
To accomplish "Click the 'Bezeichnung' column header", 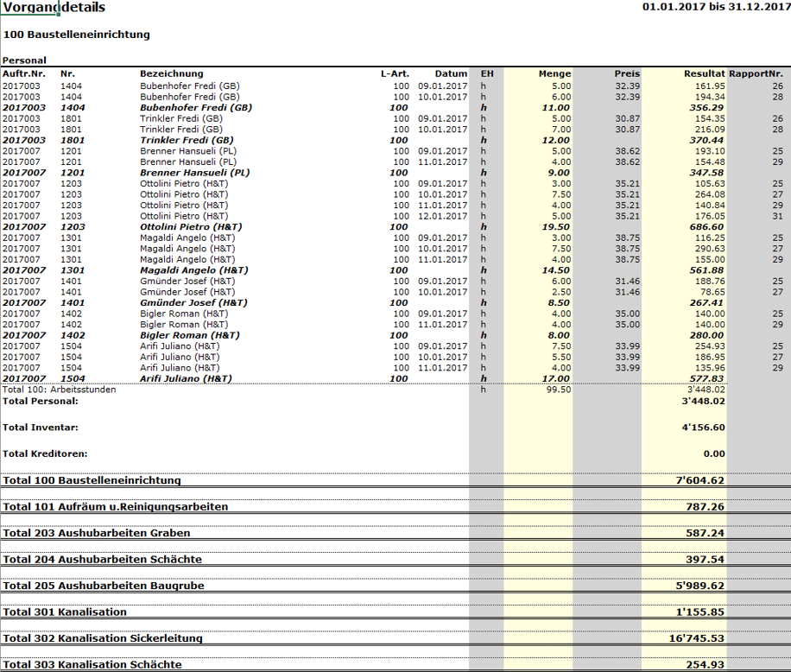I will point(172,73).
